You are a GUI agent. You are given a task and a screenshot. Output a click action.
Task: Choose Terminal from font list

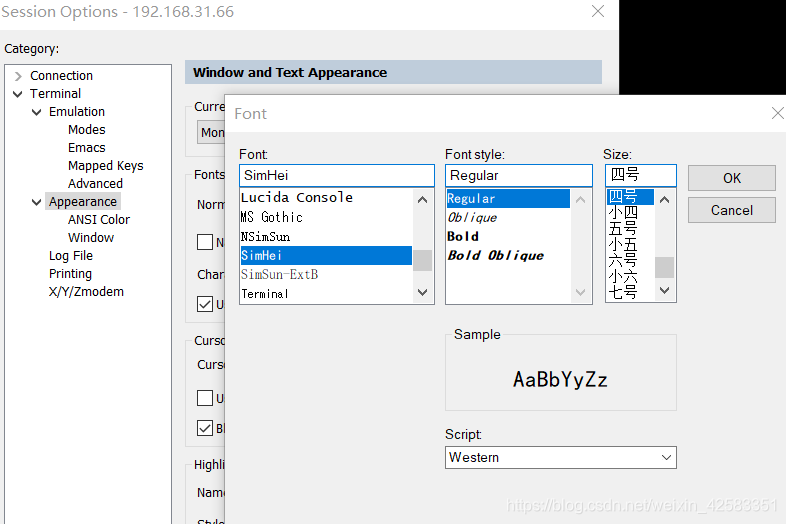[x=326, y=294]
